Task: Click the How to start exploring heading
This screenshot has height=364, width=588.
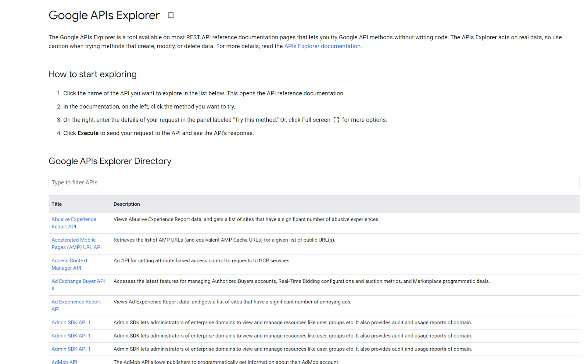Action: 92,74
